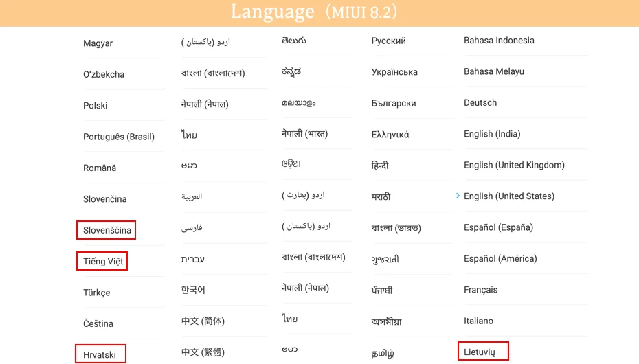The width and height of the screenshot is (639, 364).
Task: Select the עברית language entry
Action: [193, 259]
